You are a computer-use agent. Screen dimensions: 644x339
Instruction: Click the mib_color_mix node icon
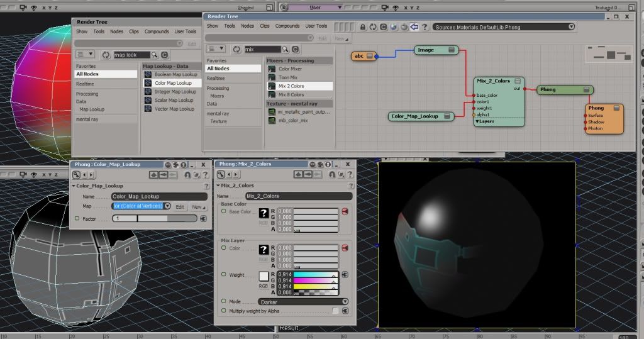pyautogui.click(x=272, y=120)
